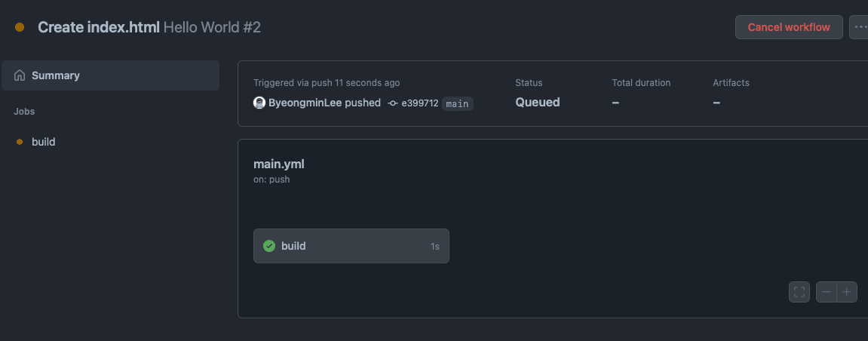Click the main branch label
The image size is (868, 341).
tap(457, 103)
